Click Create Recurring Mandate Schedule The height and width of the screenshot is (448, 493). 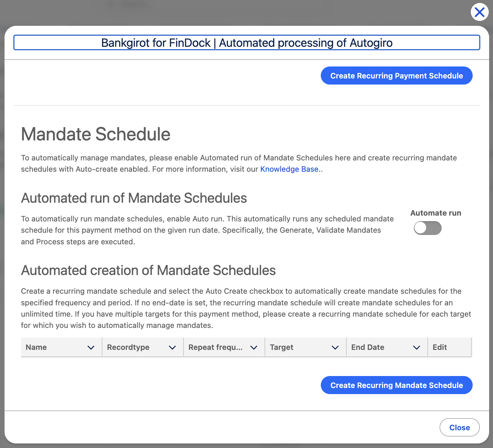point(396,385)
